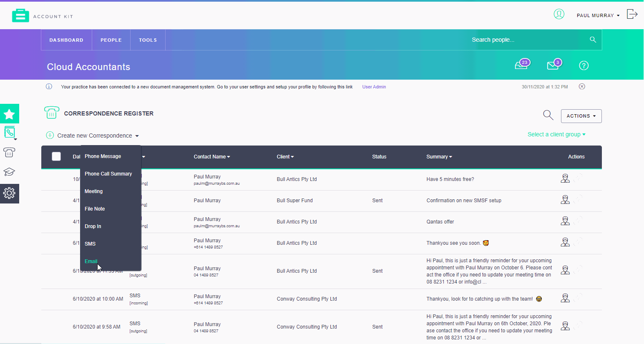644x344 pixels.
Task: Click the Status column header
Action: pos(379,157)
